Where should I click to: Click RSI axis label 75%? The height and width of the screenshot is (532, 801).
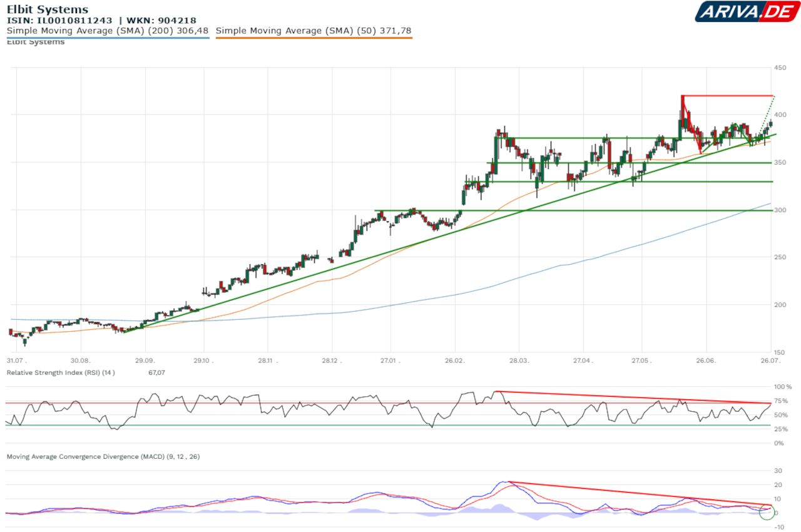[x=782, y=401]
